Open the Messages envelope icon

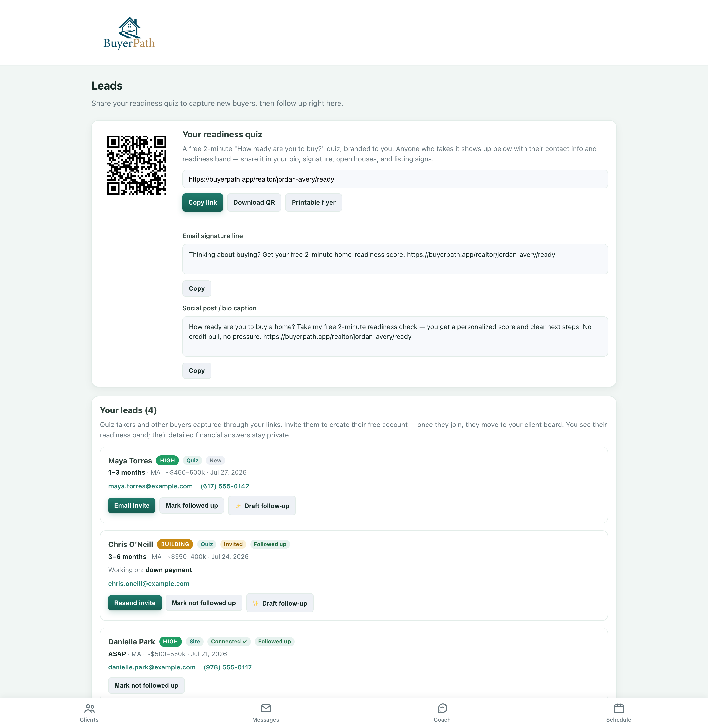(266, 708)
